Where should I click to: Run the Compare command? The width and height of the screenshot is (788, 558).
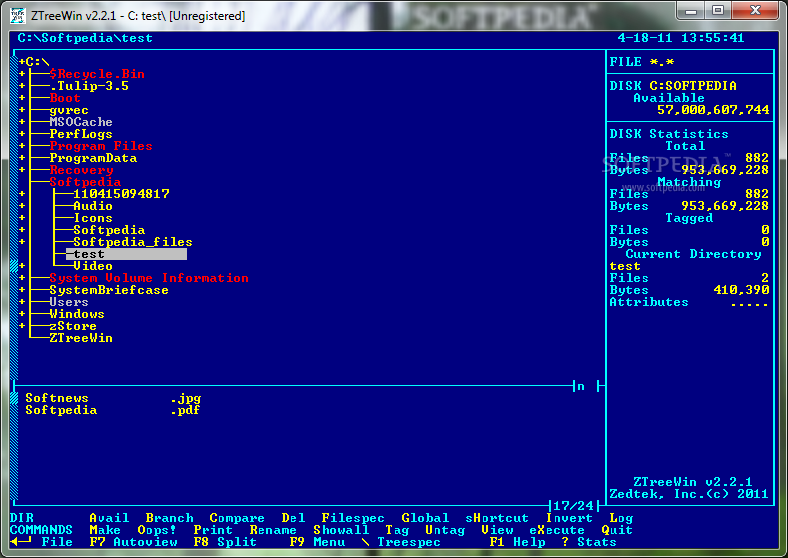[237, 518]
